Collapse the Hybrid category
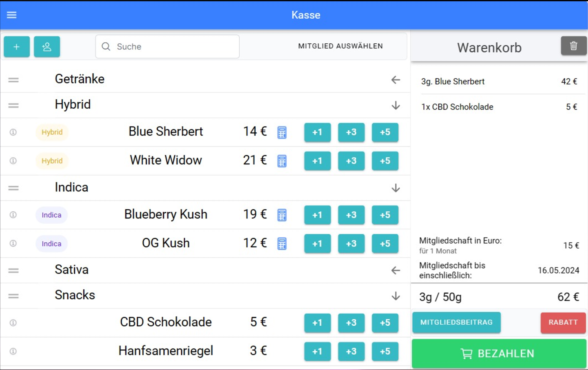The image size is (588, 370). point(396,105)
